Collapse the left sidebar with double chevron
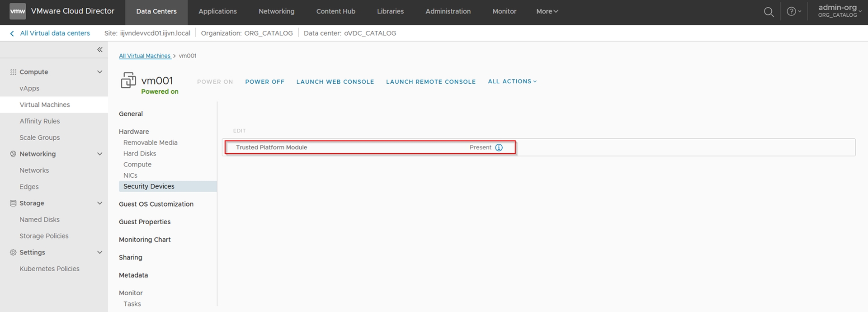This screenshot has width=868, height=312. click(99, 50)
